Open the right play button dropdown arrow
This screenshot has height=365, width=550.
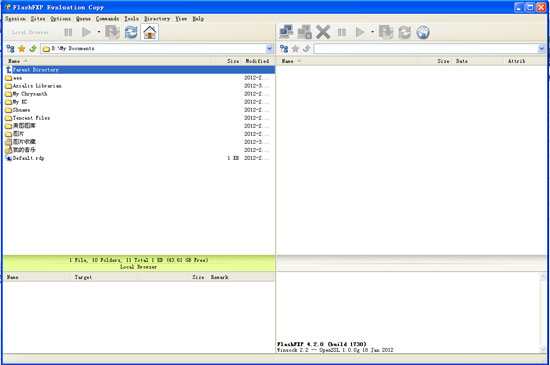(373, 32)
